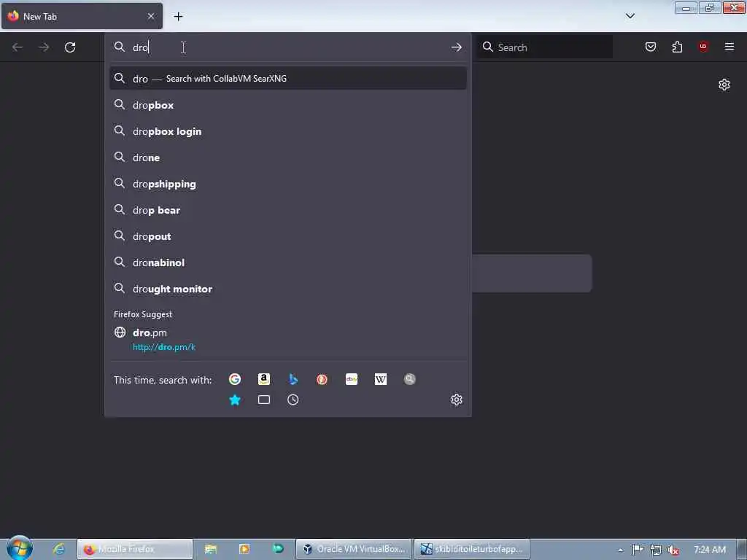Open new tab personalize gear icon
This screenshot has height=560, width=747.
point(724,85)
